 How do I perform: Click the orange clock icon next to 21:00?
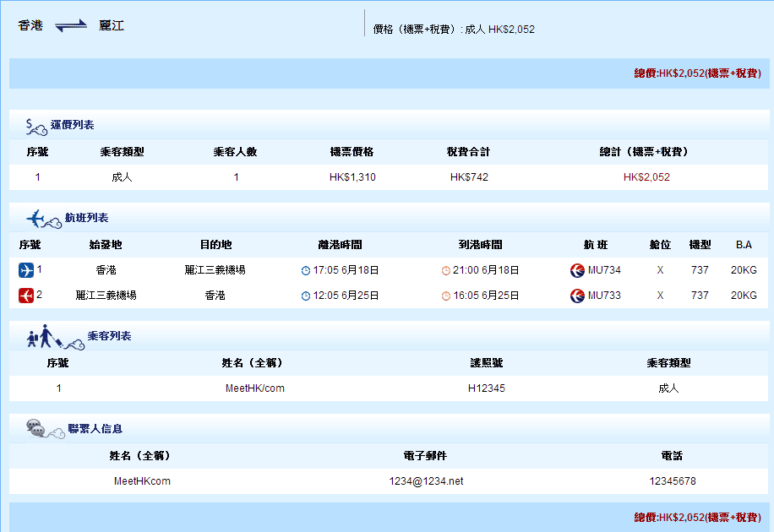coord(446,271)
